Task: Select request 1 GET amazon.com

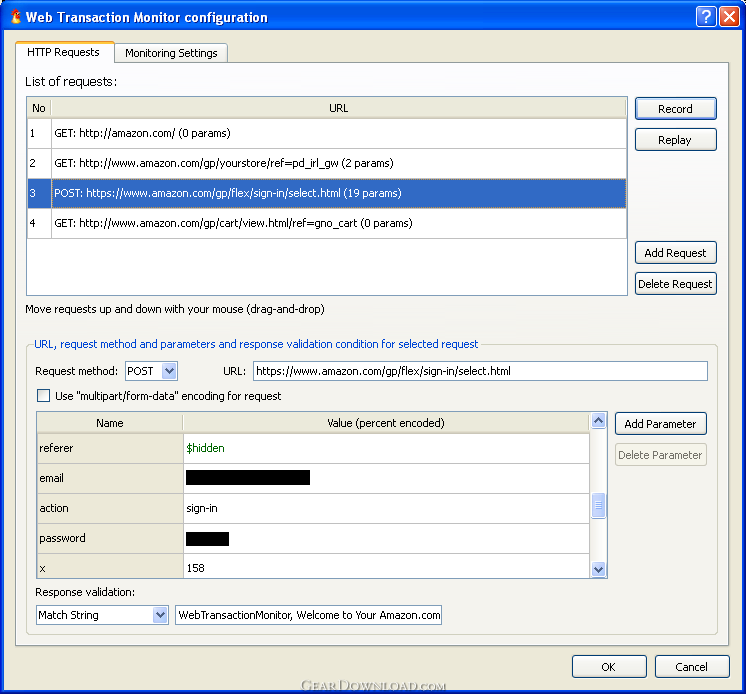Action: (x=327, y=133)
